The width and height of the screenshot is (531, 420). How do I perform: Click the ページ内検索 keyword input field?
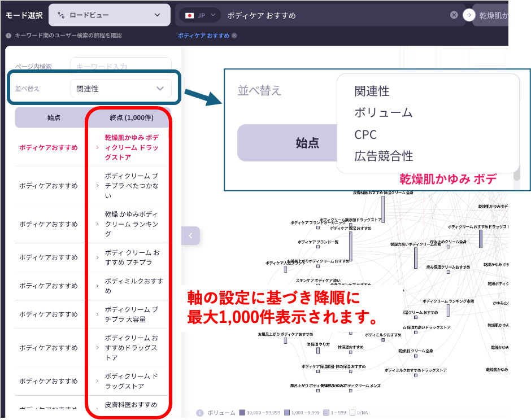coord(120,67)
